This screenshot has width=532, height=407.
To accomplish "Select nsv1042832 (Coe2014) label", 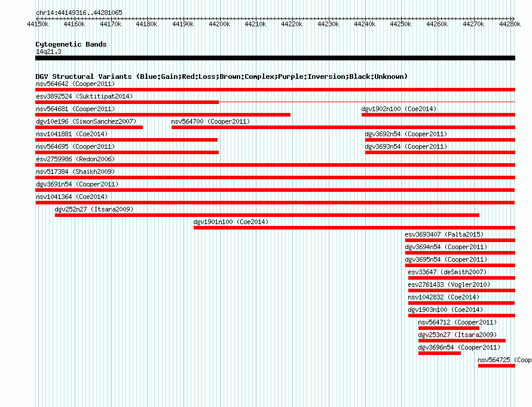I will pos(444,297).
